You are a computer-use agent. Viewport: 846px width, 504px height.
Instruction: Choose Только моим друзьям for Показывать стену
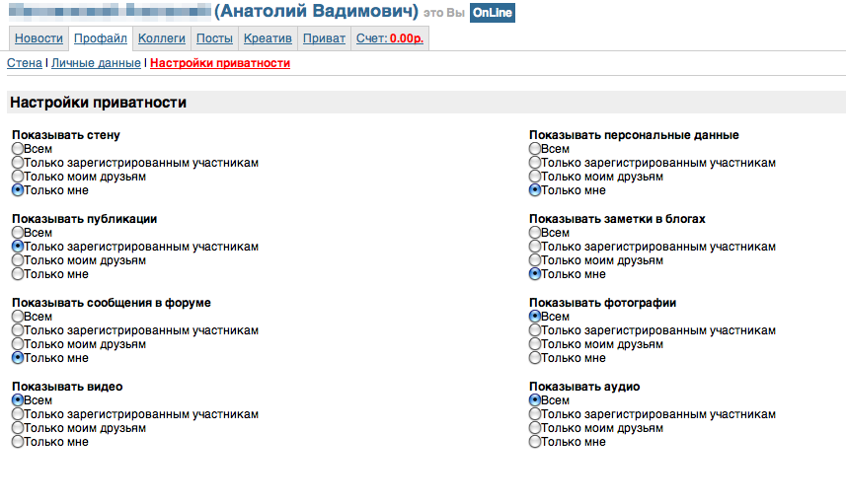click(x=18, y=177)
